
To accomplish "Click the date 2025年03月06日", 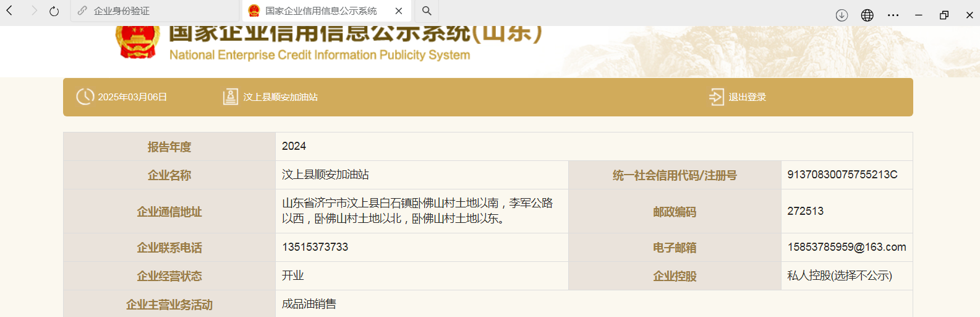I will pyautogui.click(x=132, y=97).
